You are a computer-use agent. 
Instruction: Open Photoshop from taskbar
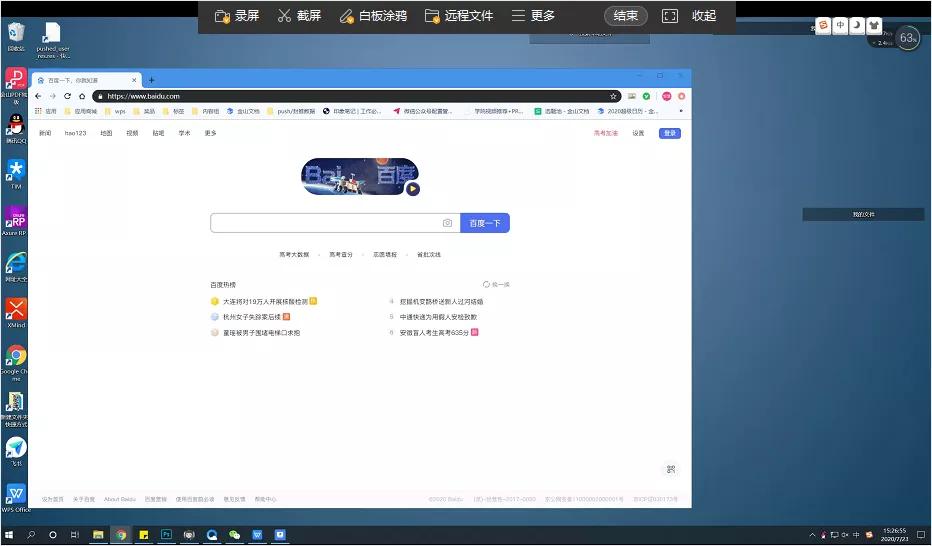coord(166,535)
